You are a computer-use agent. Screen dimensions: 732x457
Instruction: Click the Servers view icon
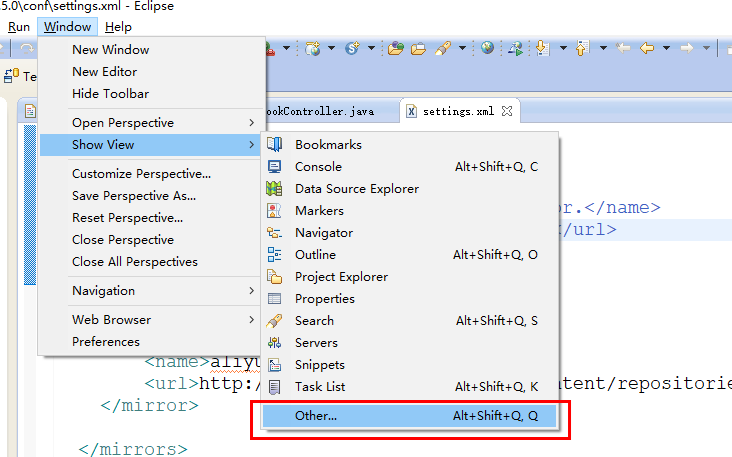point(274,343)
